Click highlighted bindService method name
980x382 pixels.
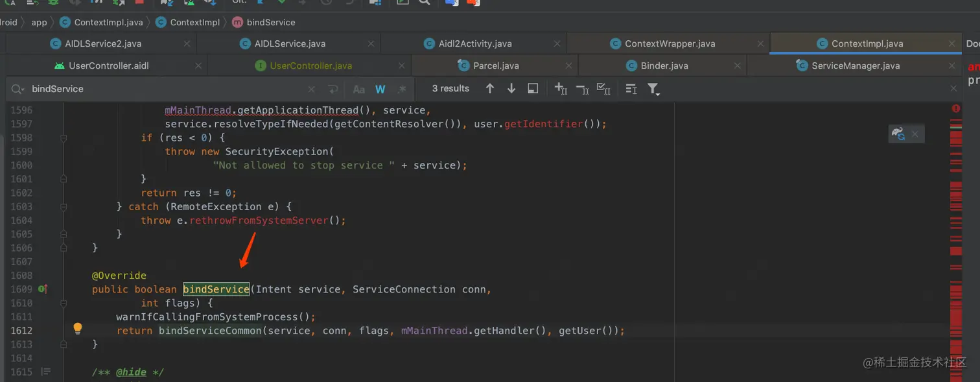[216, 289]
